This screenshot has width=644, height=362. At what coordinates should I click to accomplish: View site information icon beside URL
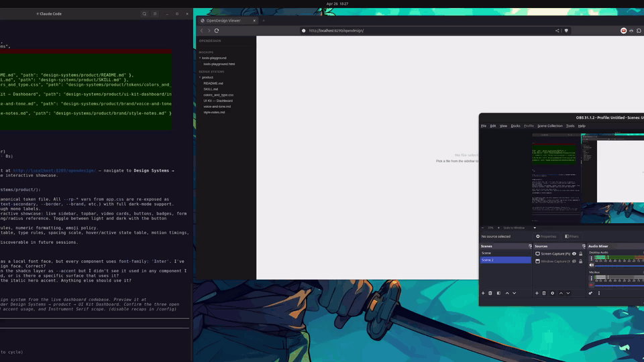click(303, 30)
